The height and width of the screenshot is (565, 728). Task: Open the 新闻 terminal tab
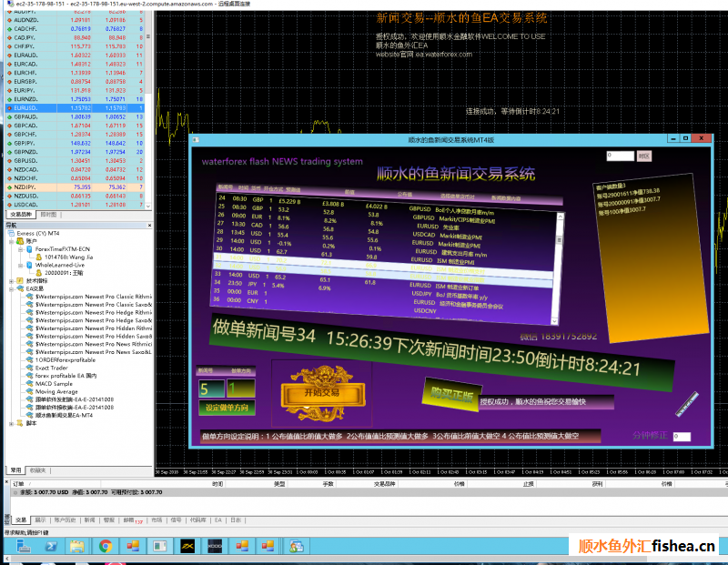click(89, 520)
